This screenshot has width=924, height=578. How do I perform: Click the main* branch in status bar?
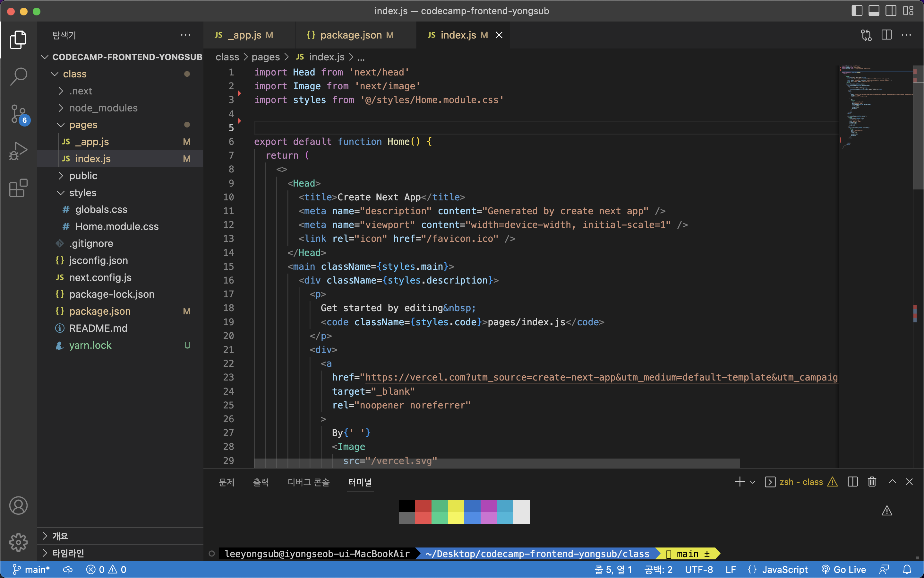click(31, 570)
